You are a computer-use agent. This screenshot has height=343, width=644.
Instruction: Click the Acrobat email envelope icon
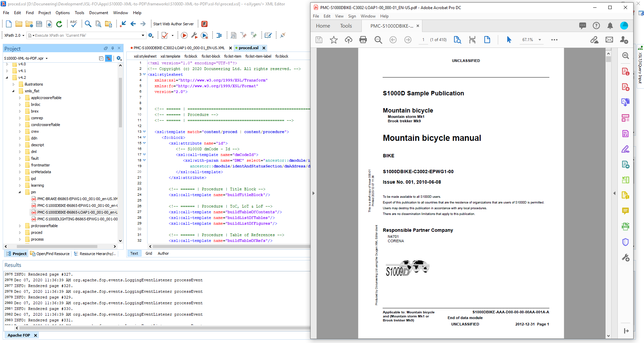(609, 40)
